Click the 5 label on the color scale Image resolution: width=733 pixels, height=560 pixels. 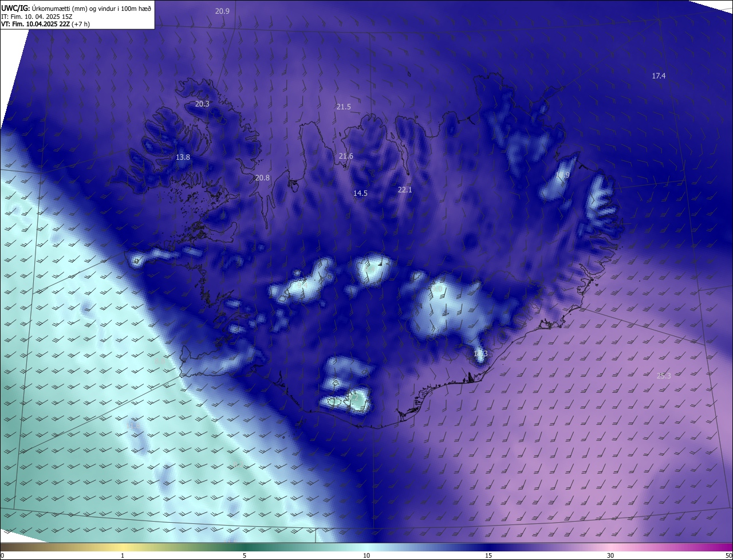point(245,555)
